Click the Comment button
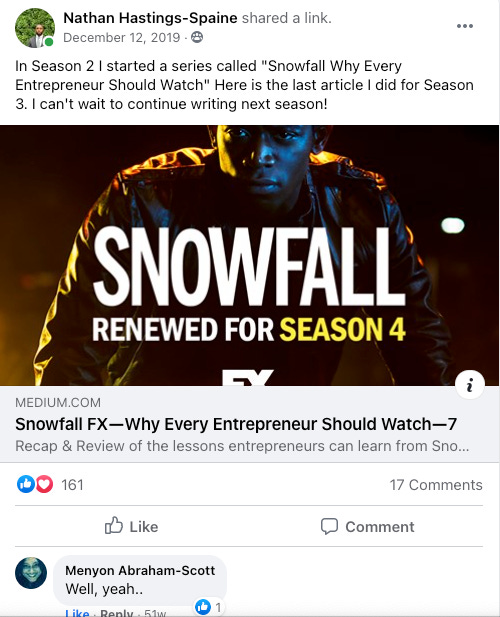The width and height of the screenshot is (500, 617). (x=367, y=526)
